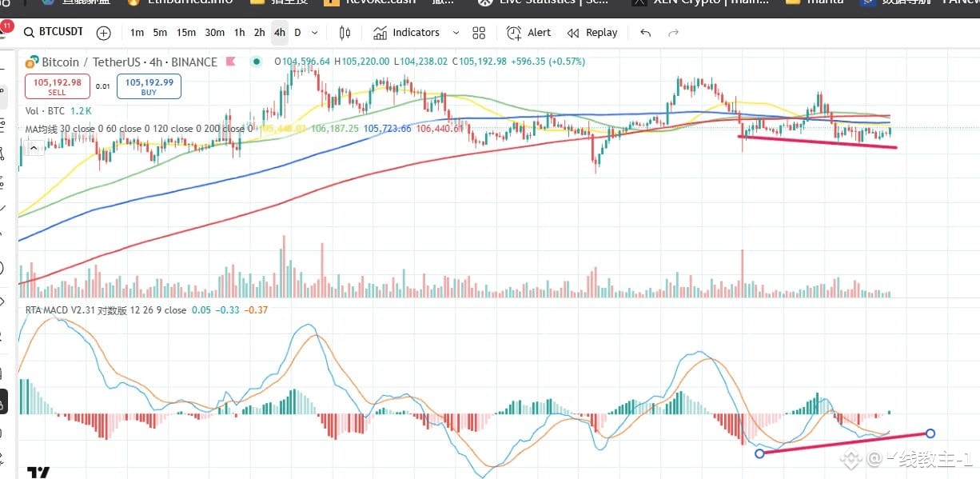Click the blue BUY price button
This screenshot has width=980, height=479.
coord(149,86)
